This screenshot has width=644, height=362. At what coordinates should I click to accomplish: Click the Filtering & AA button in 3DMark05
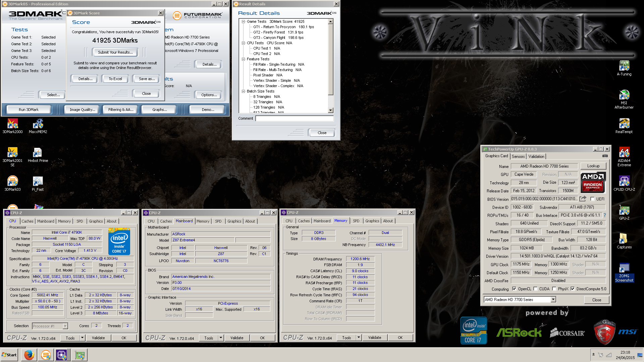[x=121, y=110]
